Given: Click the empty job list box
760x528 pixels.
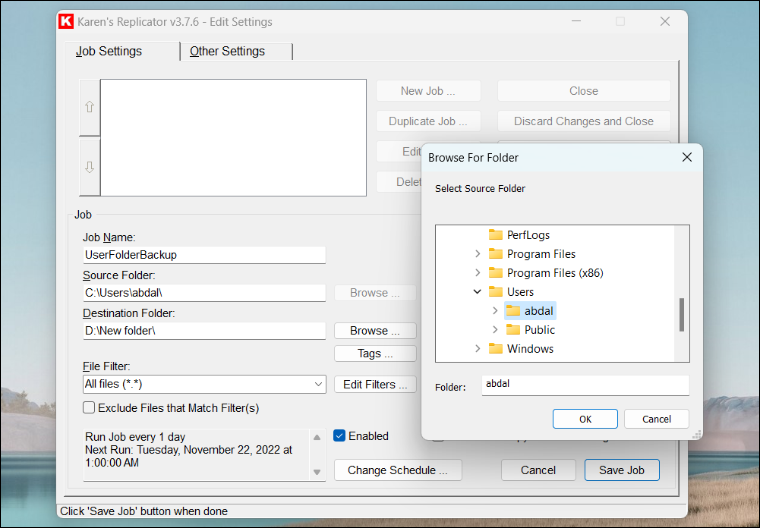Looking at the screenshot, I should tap(233, 138).
